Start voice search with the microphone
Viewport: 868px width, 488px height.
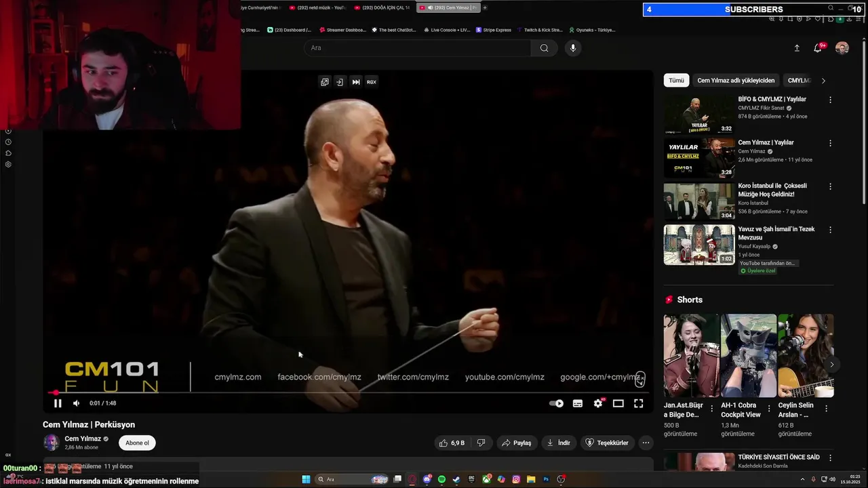point(573,48)
